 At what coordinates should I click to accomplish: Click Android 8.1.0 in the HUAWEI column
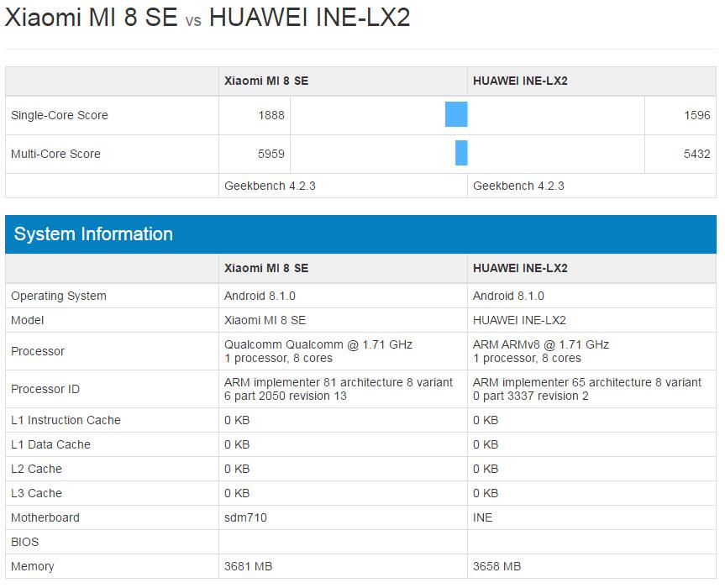(508, 296)
